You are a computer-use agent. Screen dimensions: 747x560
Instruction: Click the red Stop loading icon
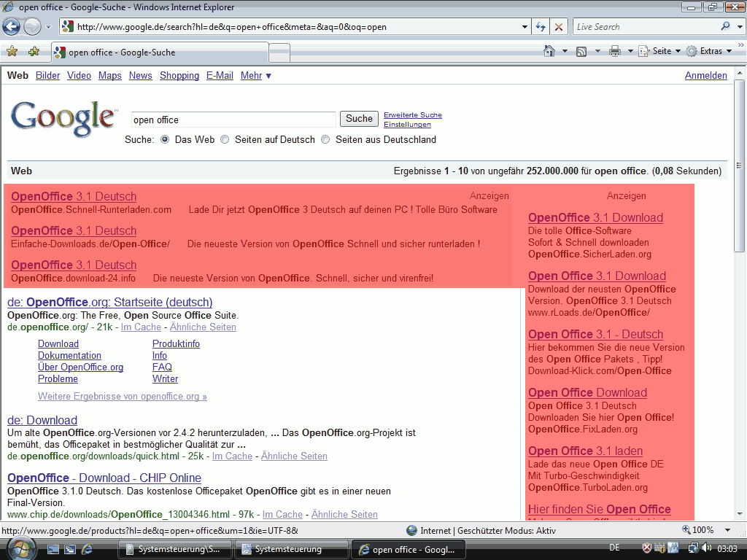point(558,27)
